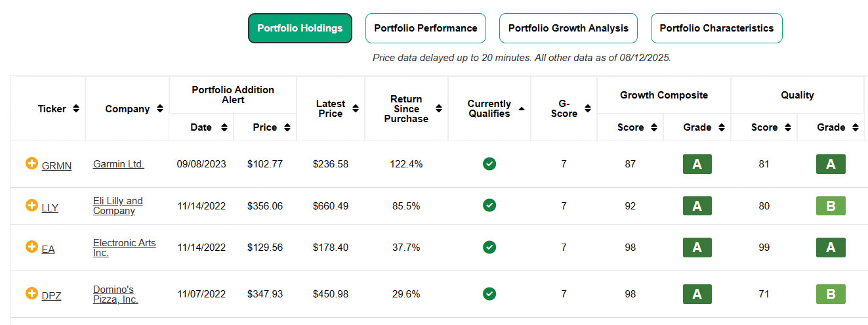Screen dimensions: 868x325
Task: Sort by Quality Grade column
Action: (855, 127)
